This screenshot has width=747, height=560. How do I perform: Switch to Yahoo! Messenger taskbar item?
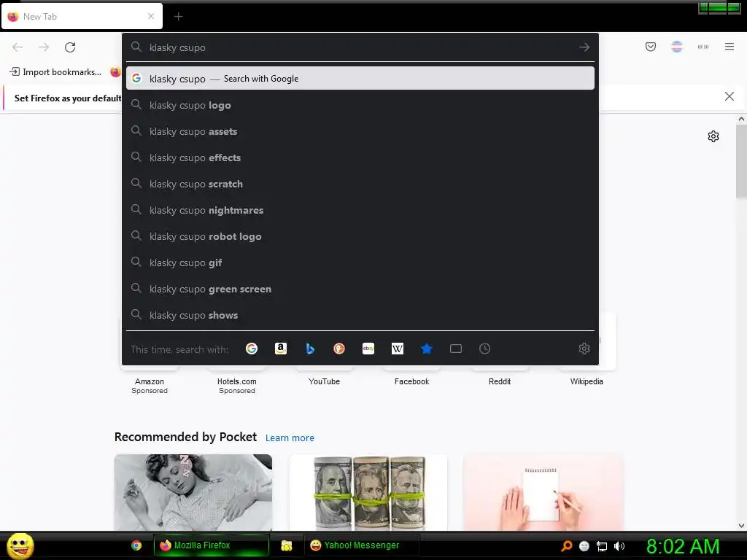click(362, 545)
